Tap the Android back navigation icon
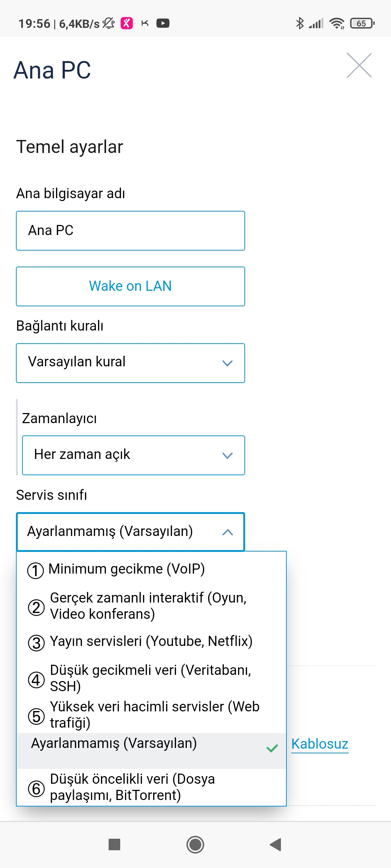This screenshot has width=391, height=868. [276, 845]
